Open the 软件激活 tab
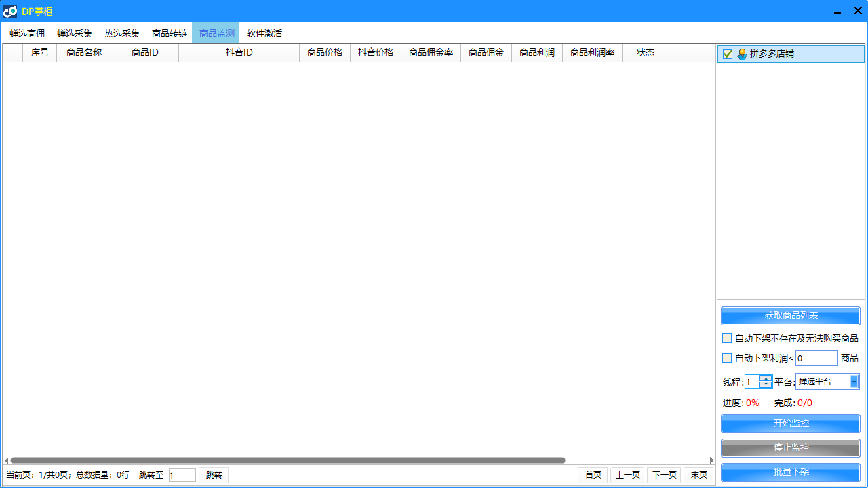 pyautogui.click(x=264, y=33)
